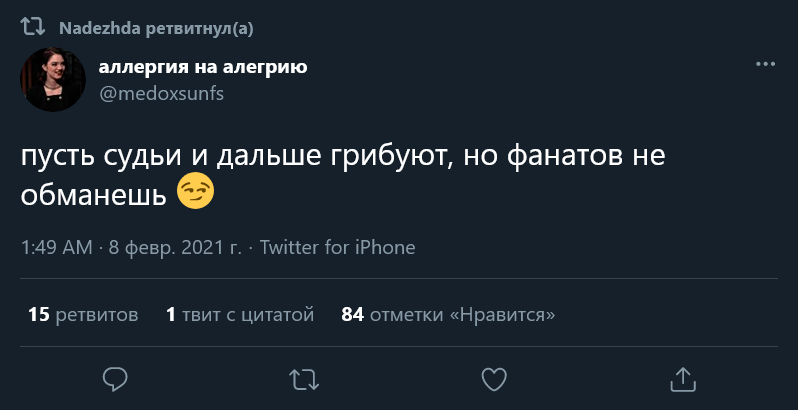
Task: Open the author's profile picture
Action: point(53,79)
